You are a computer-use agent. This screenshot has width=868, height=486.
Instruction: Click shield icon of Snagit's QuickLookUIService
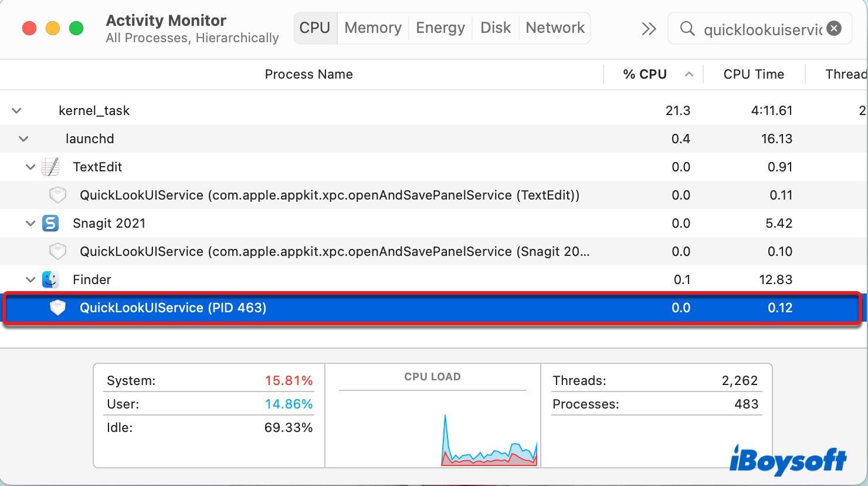[57, 251]
